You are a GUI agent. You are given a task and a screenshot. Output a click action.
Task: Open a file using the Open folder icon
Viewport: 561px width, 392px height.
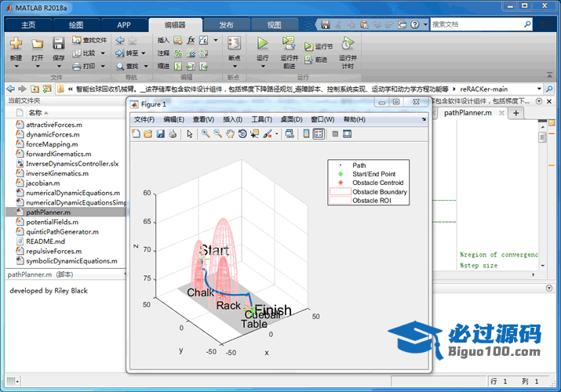click(37, 44)
